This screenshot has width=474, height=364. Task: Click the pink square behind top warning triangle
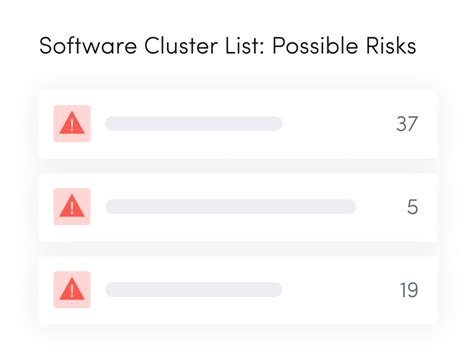tap(72, 124)
